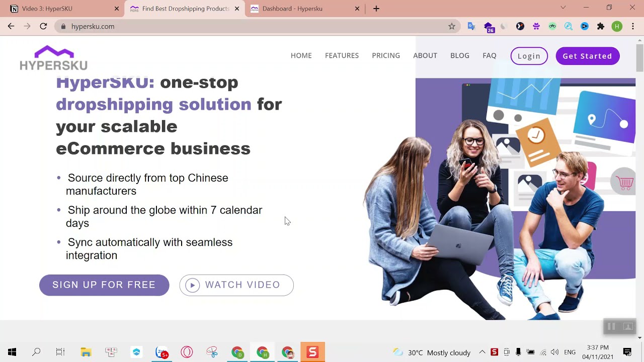Open the green H profile avatar

pyautogui.click(x=617, y=26)
